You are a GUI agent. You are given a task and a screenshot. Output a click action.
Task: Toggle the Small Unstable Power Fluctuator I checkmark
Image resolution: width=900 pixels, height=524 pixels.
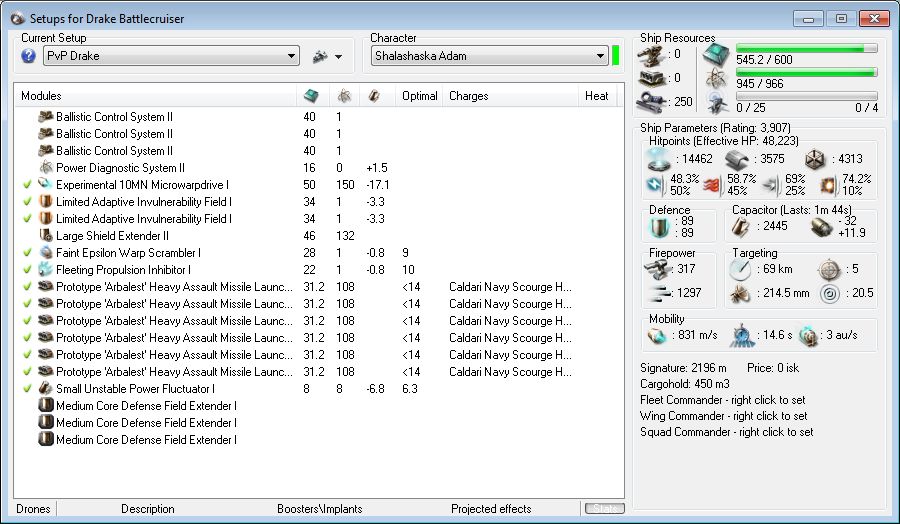point(27,389)
